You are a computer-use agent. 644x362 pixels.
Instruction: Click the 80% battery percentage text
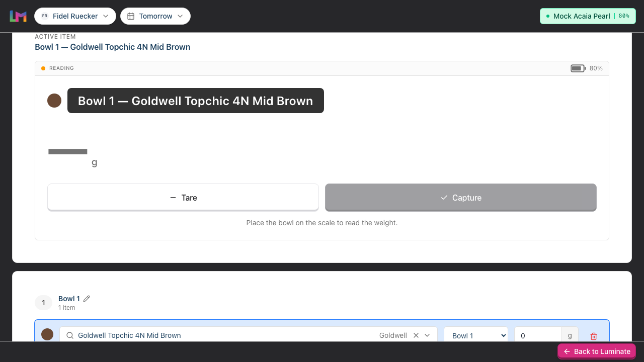coord(596,68)
